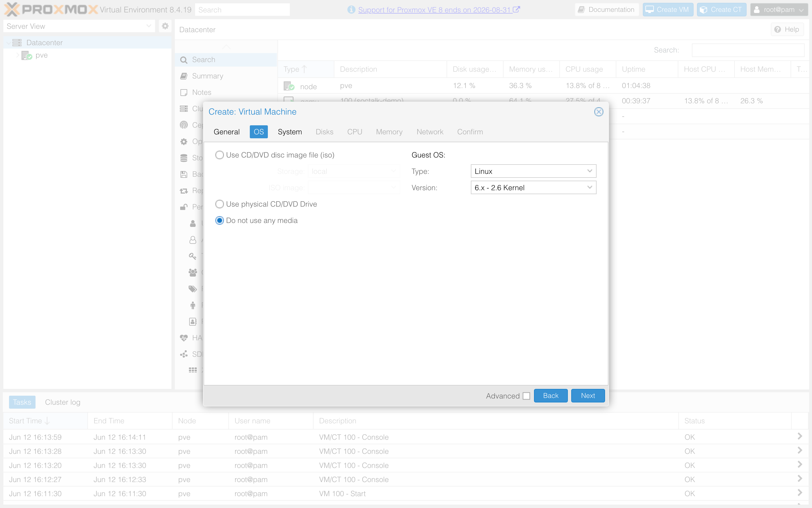Click the gear icon beside Server View

click(x=165, y=26)
